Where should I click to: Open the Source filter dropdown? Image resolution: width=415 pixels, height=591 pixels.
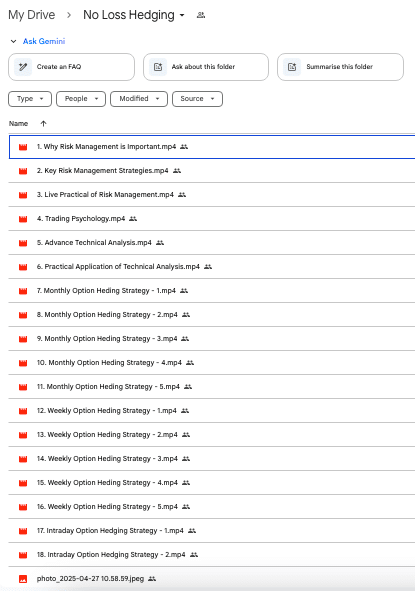pyautogui.click(x=198, y=99)
